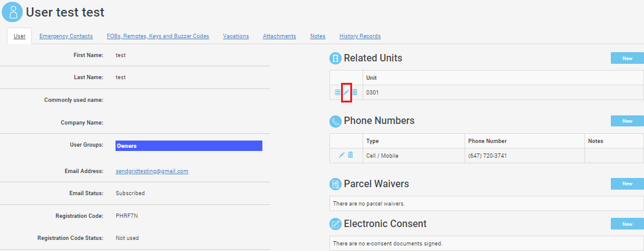This screenshot has width=644, height=251.
Task: Edit the related unit 0301
Action: coord(346,92)
